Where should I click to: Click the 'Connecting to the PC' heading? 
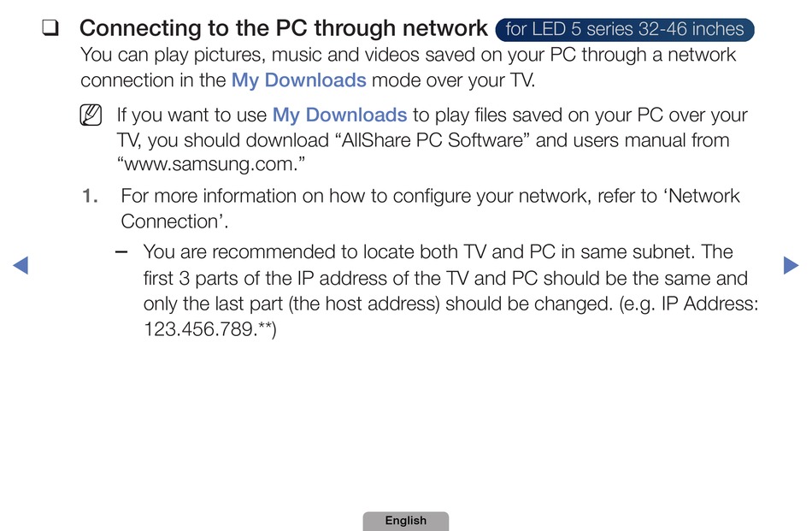click(283, 28)
